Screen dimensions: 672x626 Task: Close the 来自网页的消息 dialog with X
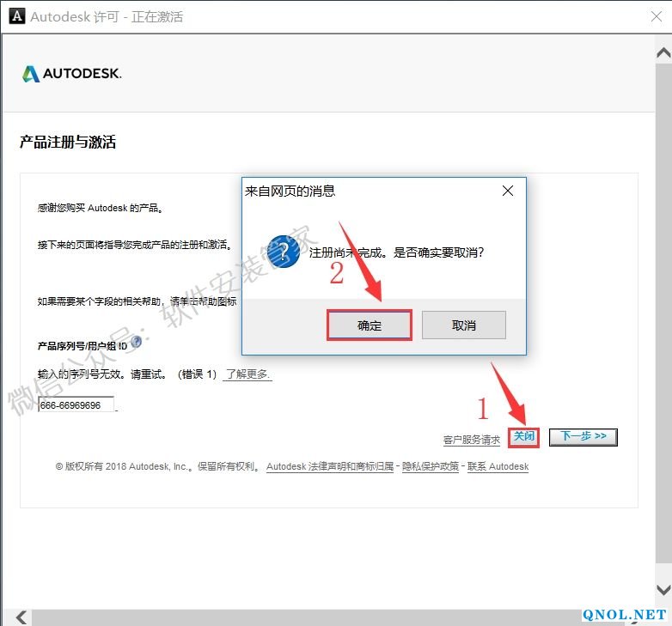pyautogui.click(x=508, y=191)
